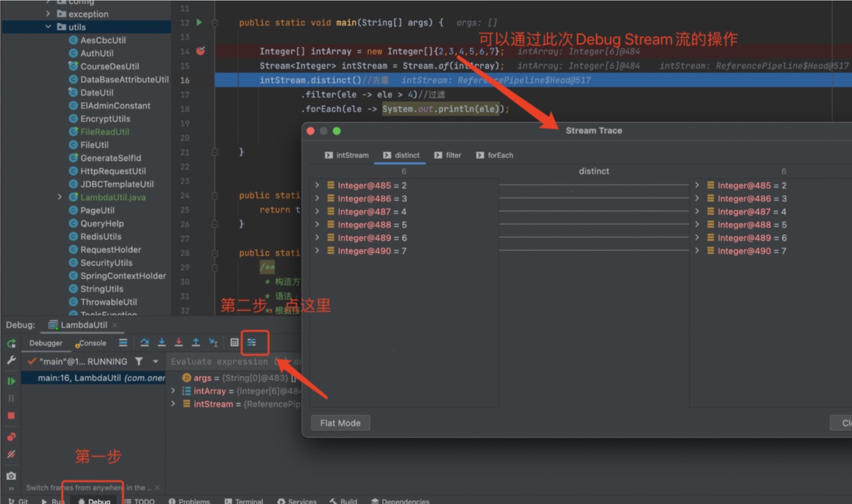Click the Flat Mode button

pyautogui.click(x=340, y=423)
